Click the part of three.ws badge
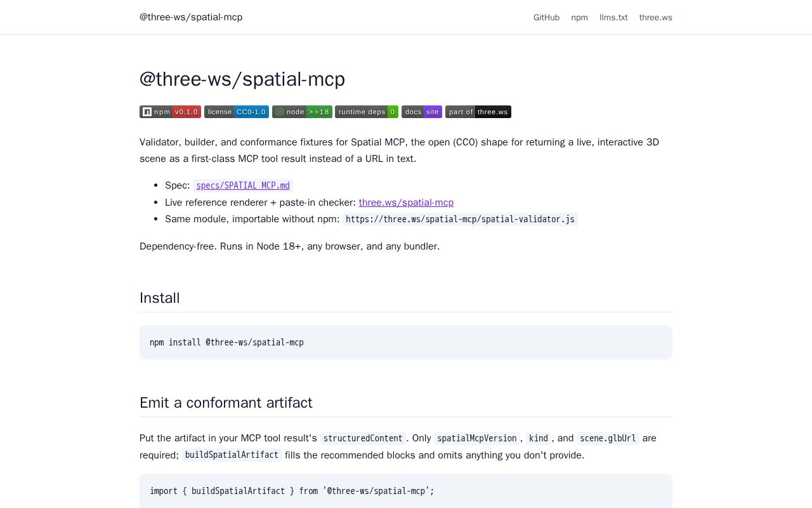Image resolution: width=812 pixels, height=508 pixels. (x=478, y=112)
